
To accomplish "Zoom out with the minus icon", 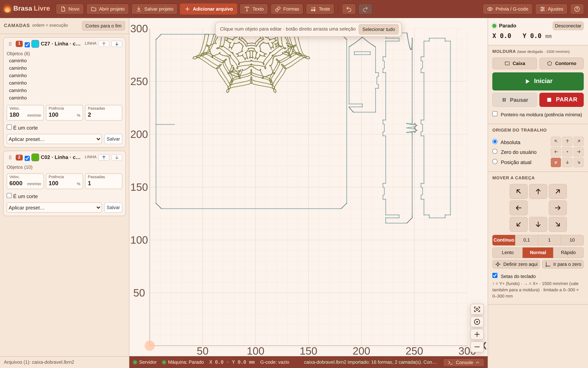I will pyautogui.click(x=477, y=347).
